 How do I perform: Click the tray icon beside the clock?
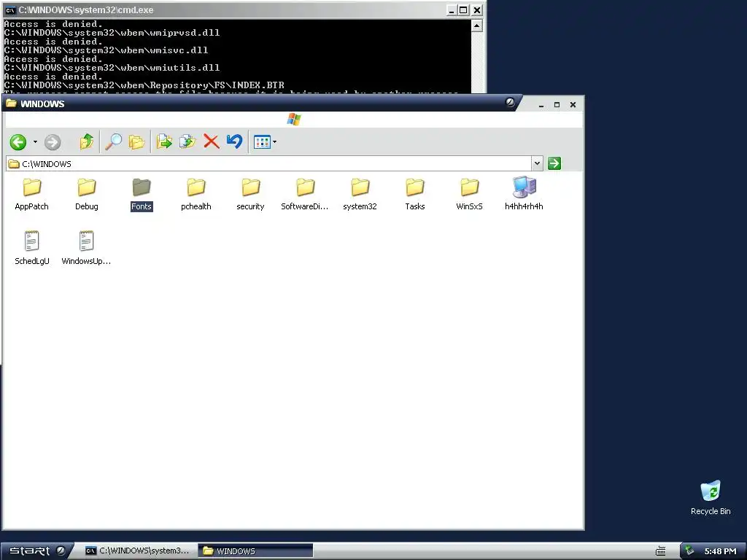pyautogui.click(x=689, y=551)
